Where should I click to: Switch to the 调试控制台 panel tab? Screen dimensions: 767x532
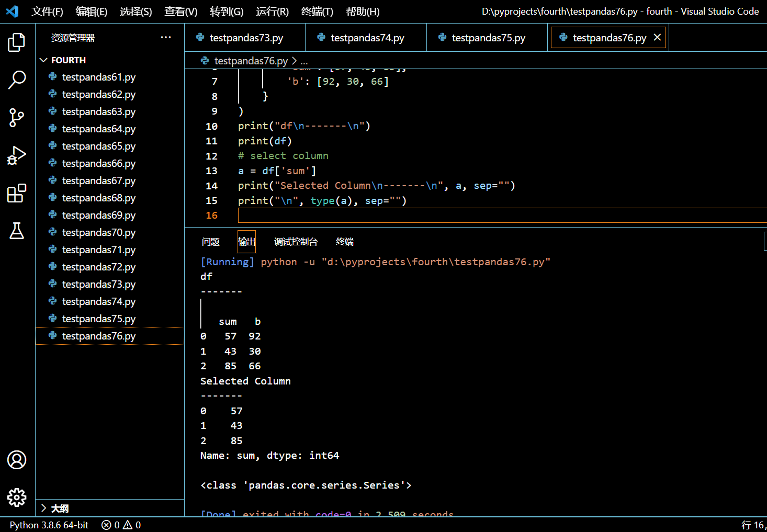tap(296, 242)
